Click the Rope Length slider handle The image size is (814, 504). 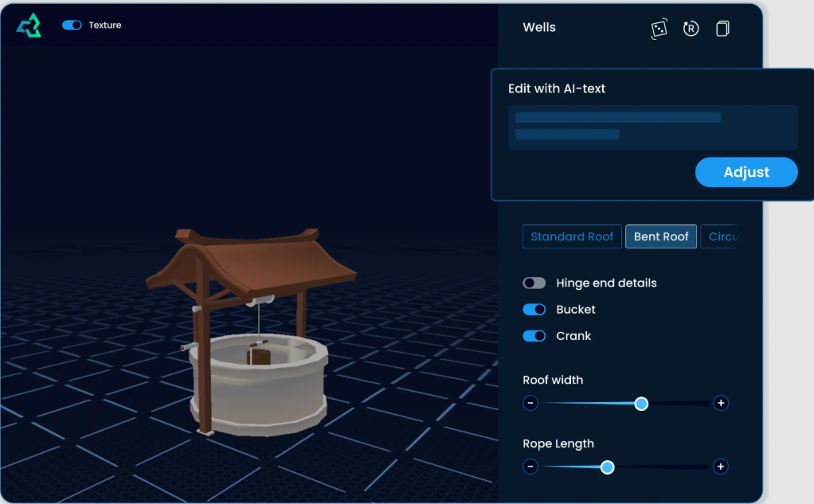pos(607,467)
